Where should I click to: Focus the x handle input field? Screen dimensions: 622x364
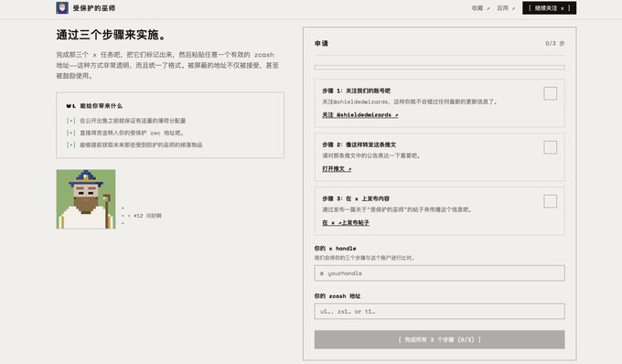click(440, 273)
